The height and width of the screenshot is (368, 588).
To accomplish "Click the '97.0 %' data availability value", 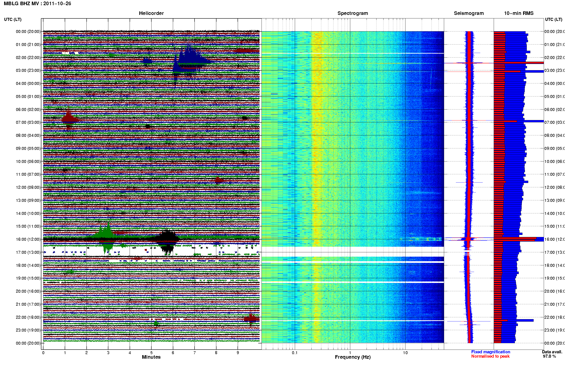I will 549,356.
